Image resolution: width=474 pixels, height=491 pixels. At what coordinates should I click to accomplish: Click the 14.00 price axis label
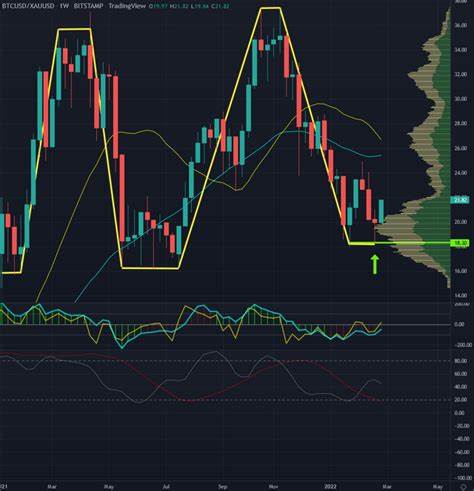coord(461,296)
